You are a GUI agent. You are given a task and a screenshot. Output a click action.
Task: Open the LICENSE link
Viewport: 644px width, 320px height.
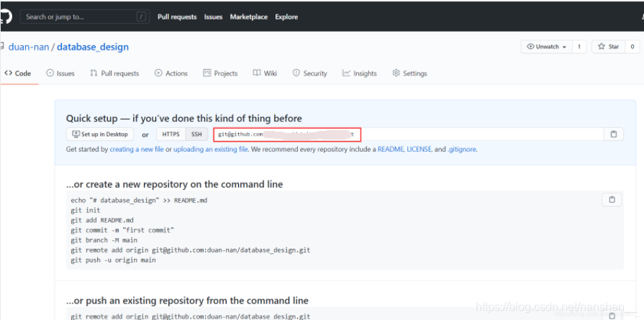point(419,150)
